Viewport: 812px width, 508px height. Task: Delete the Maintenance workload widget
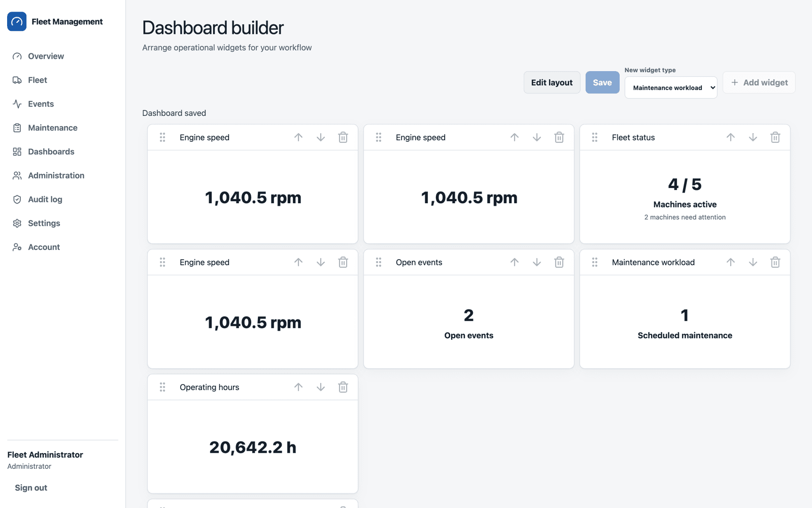point(775,263)
